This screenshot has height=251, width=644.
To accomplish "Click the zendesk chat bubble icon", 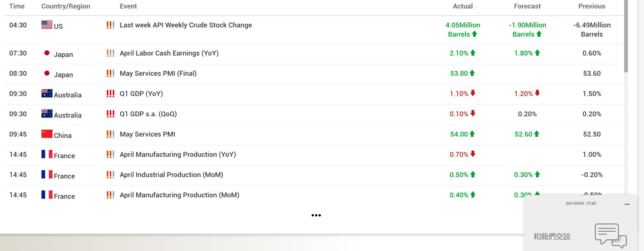I will (611, 236).
